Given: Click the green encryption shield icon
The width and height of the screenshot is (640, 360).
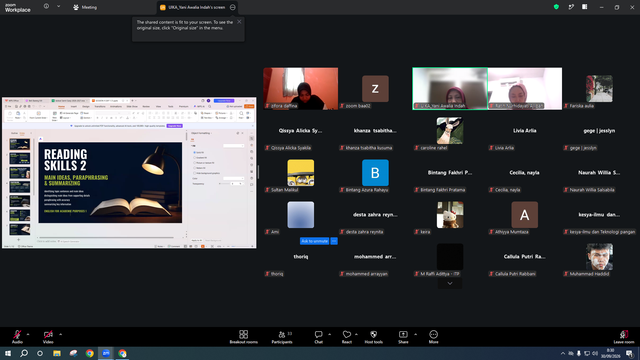Looking at the screenshot, I should (556, 7).
